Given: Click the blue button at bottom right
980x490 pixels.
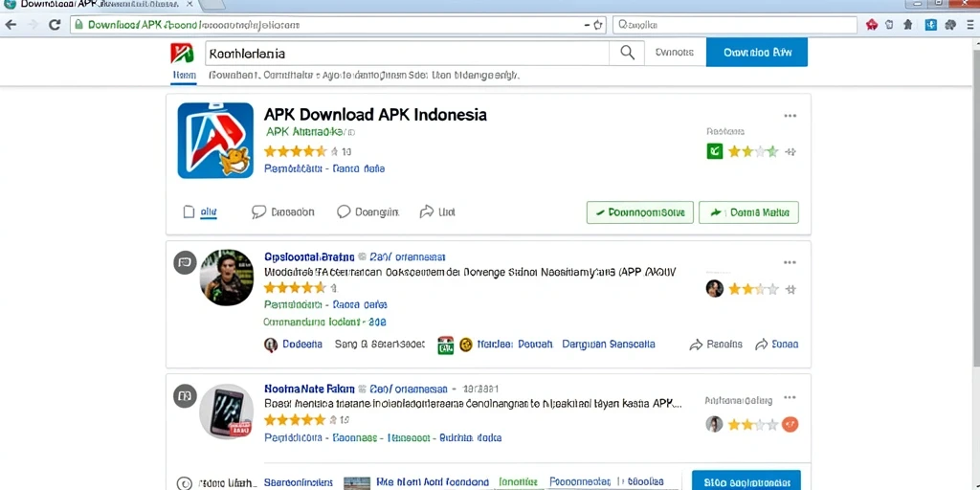Looking at the screenshot, I should coord(746,480).
